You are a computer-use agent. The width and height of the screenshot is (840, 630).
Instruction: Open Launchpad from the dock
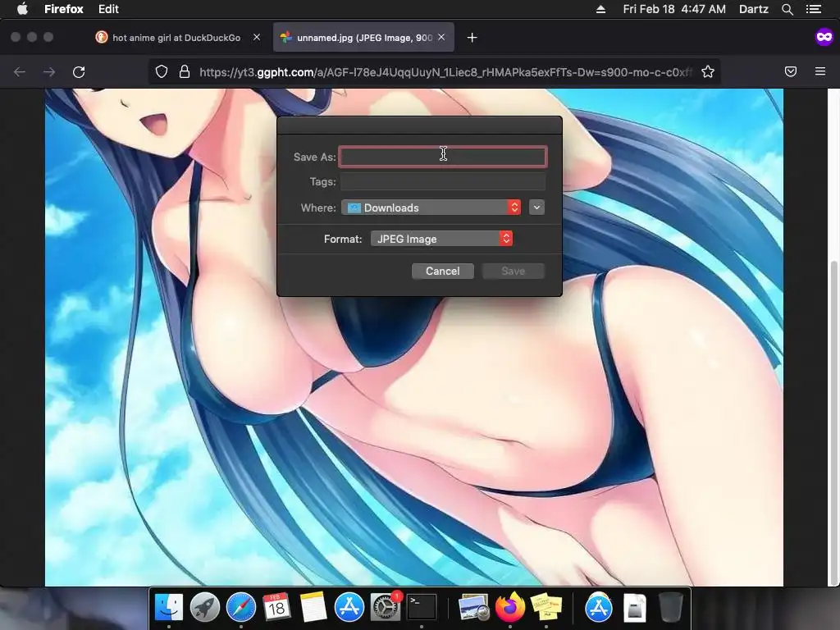click(204, 608)
